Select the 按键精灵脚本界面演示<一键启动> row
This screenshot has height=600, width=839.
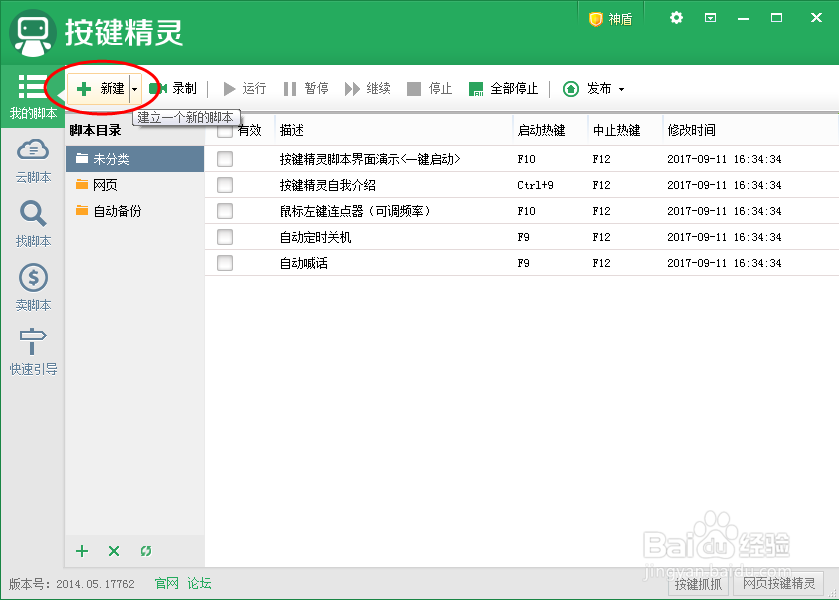click(522, 159)
